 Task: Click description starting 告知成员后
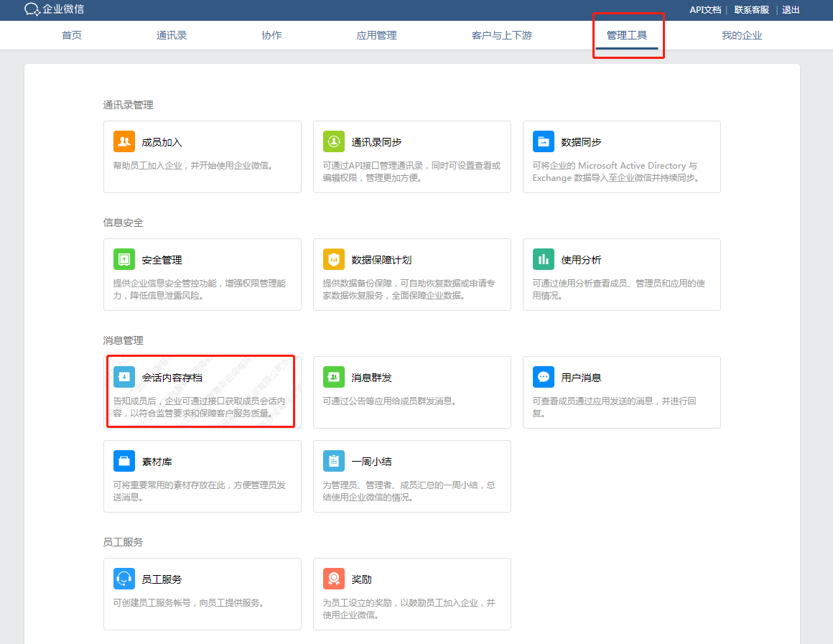[x=199, y=407]
